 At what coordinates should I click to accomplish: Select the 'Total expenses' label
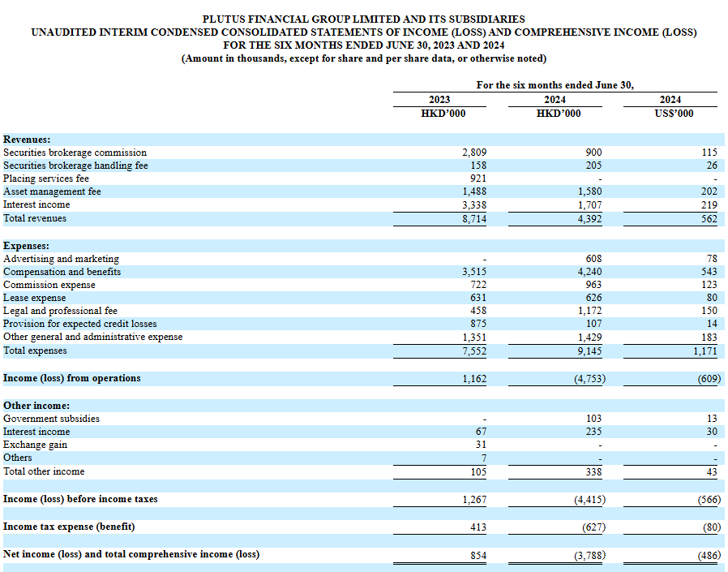pos(35,351)
